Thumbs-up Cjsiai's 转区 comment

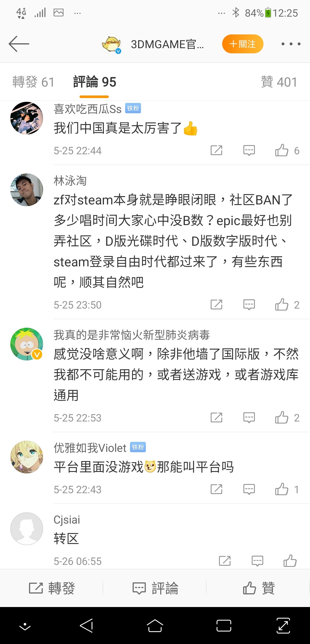(x=290, y=561)
